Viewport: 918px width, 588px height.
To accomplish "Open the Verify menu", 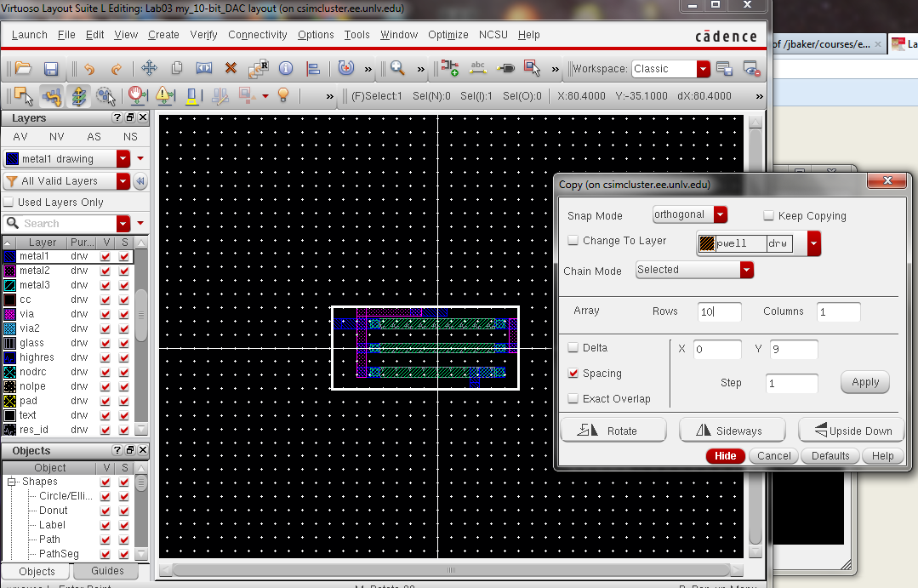I will click(x=203, y=35).
